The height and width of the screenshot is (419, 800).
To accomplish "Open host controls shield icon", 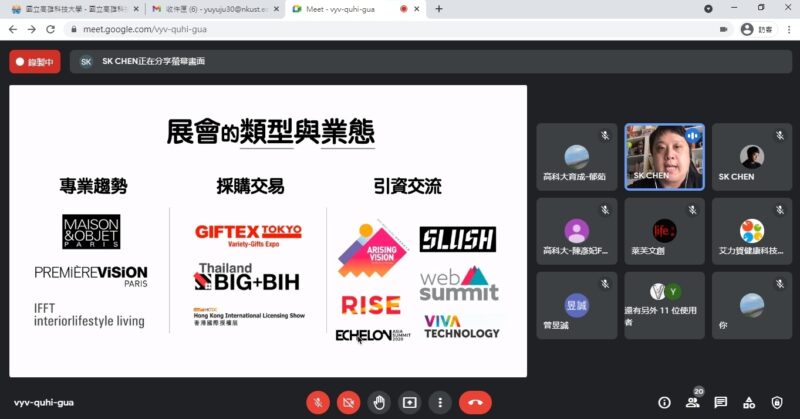I will pos(777,403).
